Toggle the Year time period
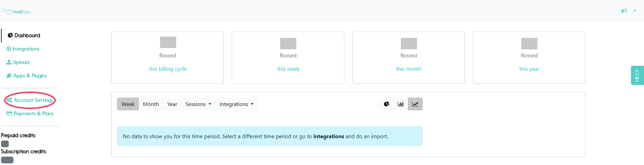The image size is (644, 165). tap(172, 104)
